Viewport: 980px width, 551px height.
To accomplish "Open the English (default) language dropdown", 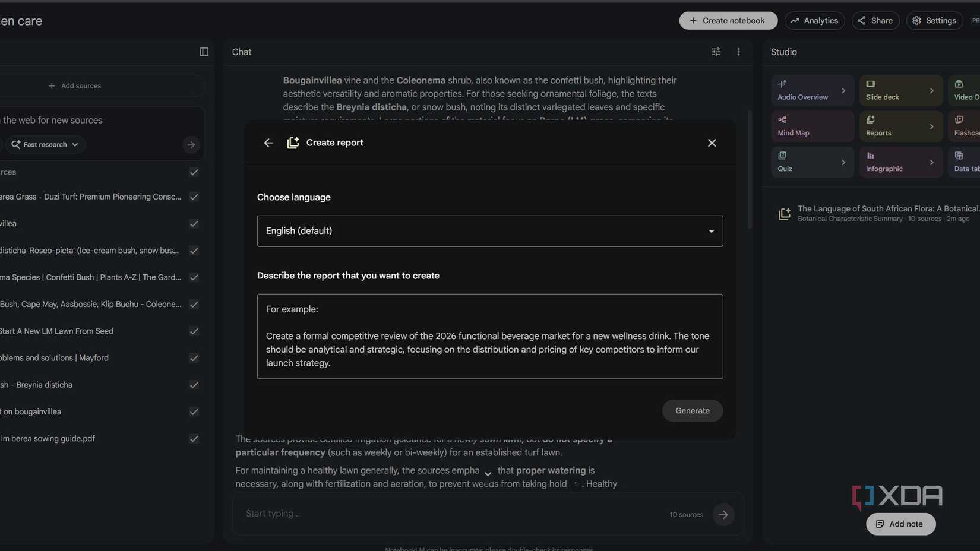I will coord(489,231).
